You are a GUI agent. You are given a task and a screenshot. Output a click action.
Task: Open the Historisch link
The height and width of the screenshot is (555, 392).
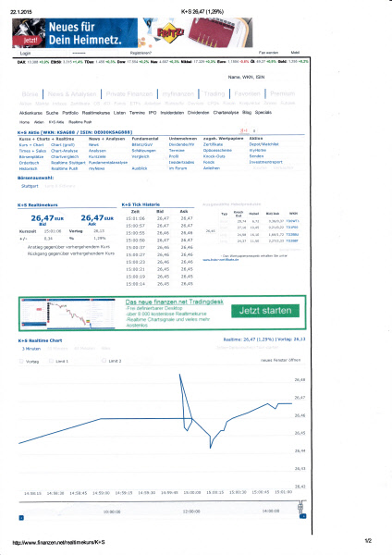pyautogui.click(x=28, y=169)
